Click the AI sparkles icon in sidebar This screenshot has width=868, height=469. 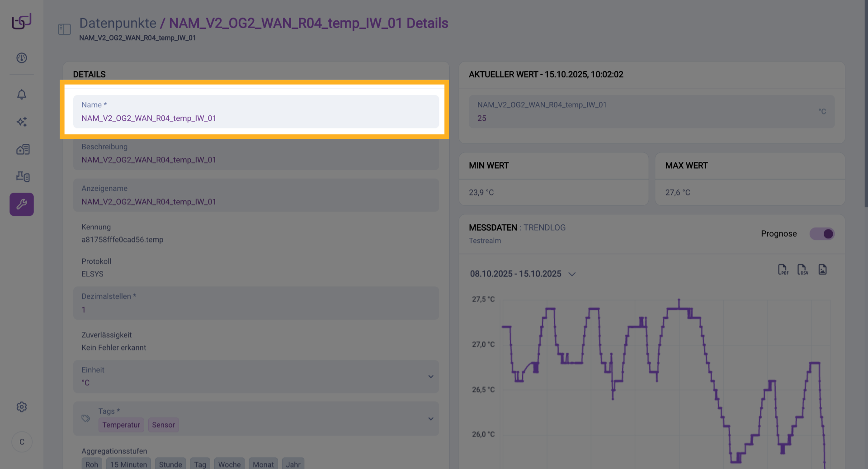click(22, 122)
